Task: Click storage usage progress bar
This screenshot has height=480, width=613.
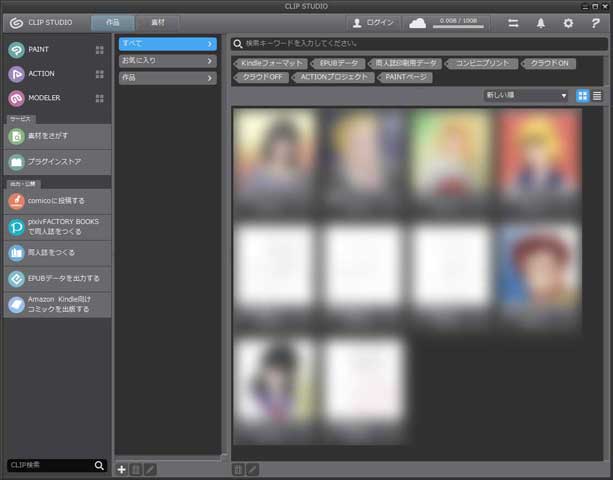Action: coord(458,27)
